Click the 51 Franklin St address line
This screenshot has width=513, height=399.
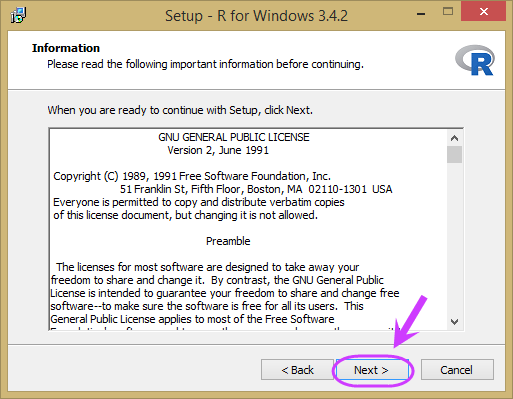tap(256, 189)
